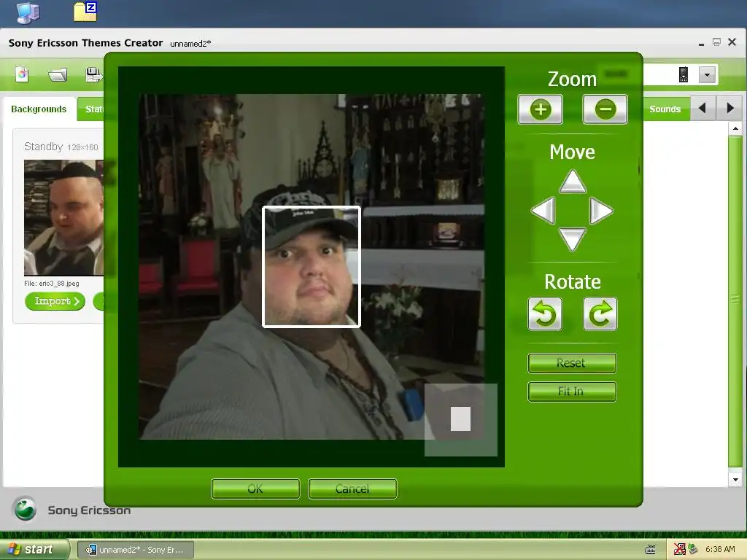Click the white crop frame on the photo
747x560 pixels.
[x=311, y=267]
